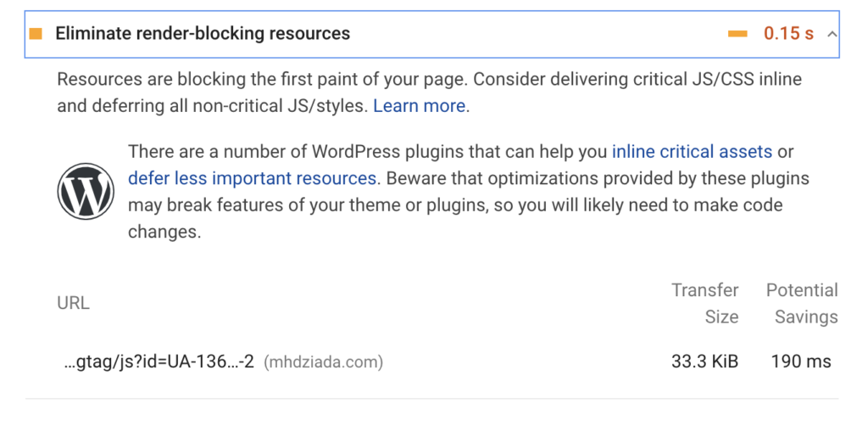Click the "Eliminate render-blocking resources" title
This screenshot has width=868, height=426.
point(203,34)
